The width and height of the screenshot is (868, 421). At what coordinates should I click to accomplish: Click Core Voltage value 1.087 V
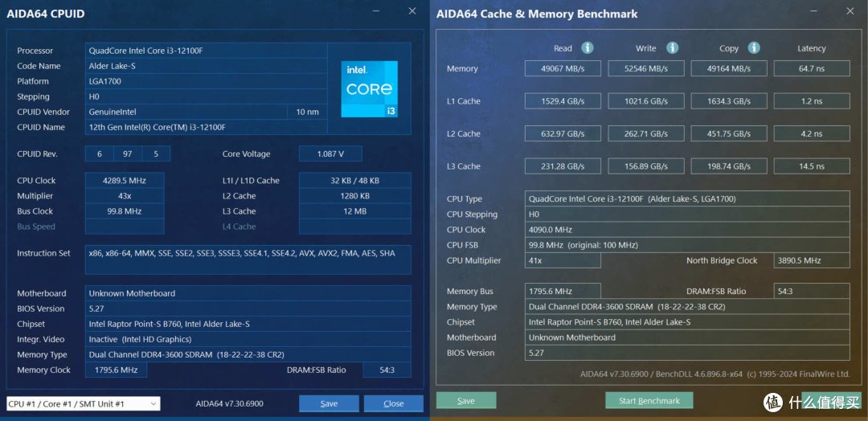click(330, 153)
